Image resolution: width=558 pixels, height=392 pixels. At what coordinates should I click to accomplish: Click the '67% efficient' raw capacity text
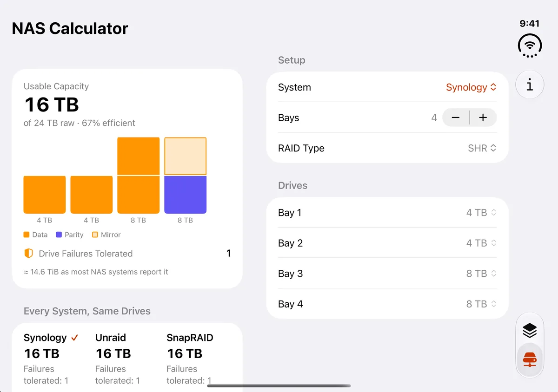click(x=80, y=123)
